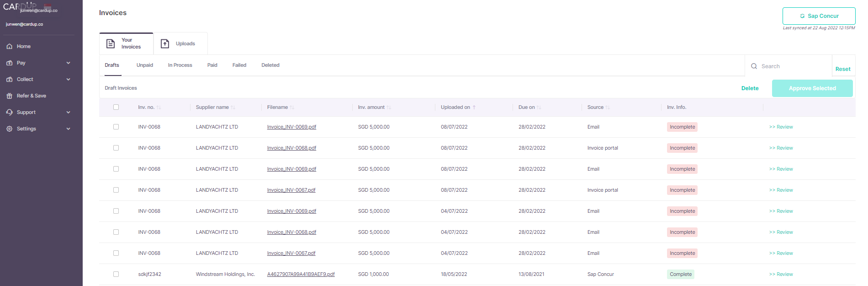The width and height of the screenshot is (868, 286).
Task: Click the Search invoices input field
Action: click(x=793, y=66)
